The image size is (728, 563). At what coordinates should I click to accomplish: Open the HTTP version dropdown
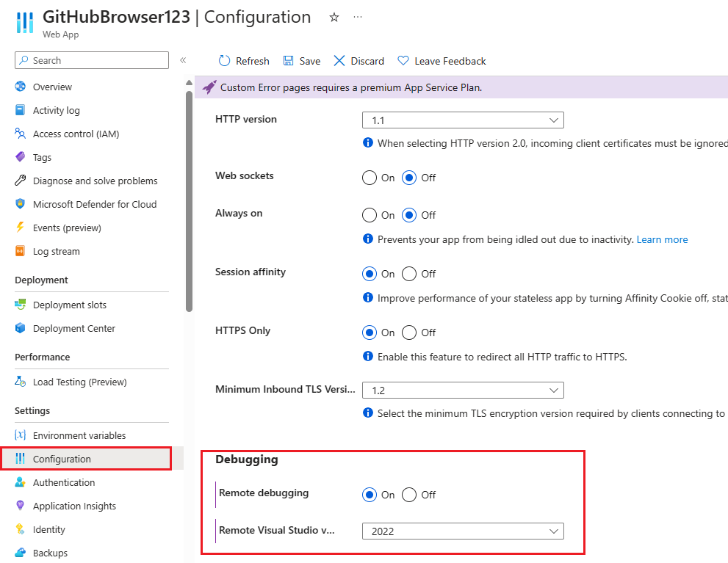[x=463, y=120]
